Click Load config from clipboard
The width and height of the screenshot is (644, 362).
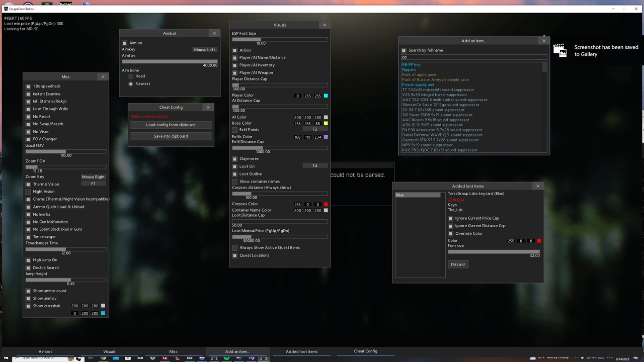(x=171, y=125)
